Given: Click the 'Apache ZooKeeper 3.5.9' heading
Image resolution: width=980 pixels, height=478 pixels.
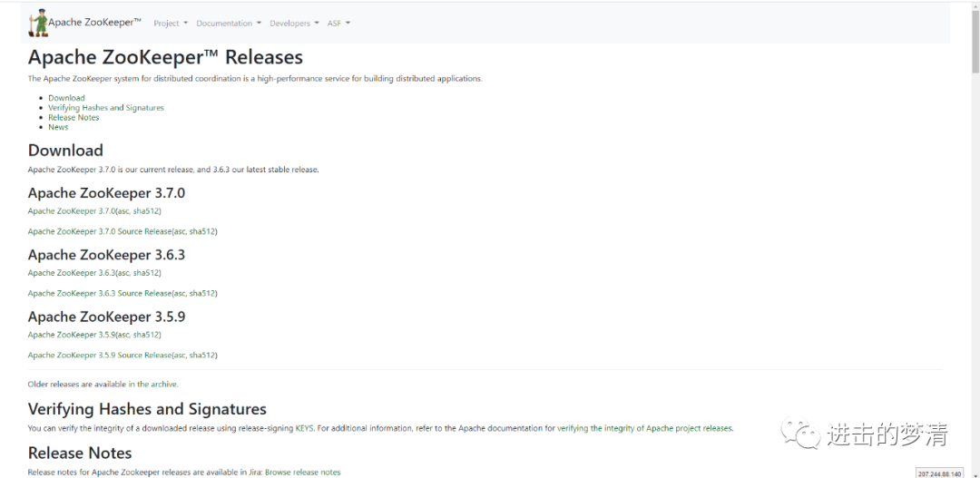Looking at the screenshot, I should pyautogui.click(x=106, y=317).
